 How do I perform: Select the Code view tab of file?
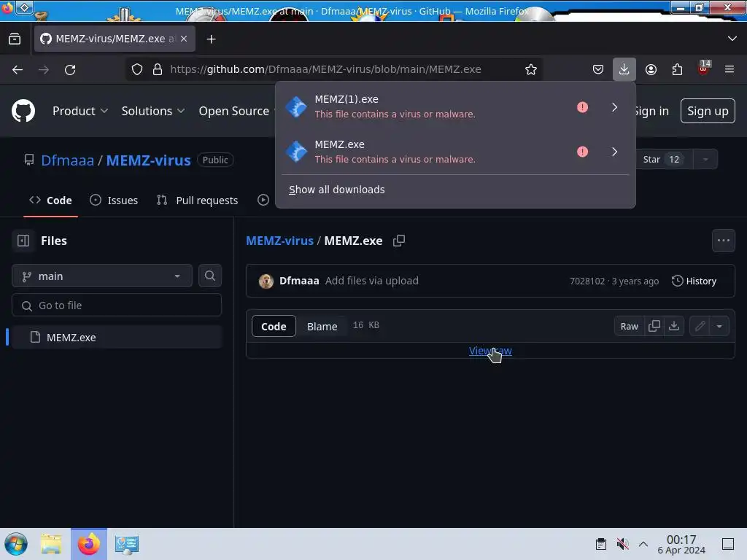tap(274, 326)
